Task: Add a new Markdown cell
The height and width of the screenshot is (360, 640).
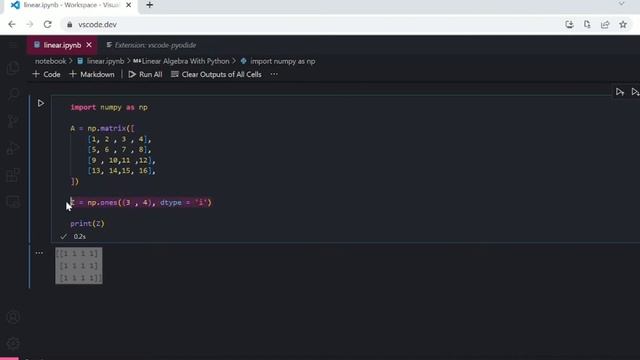Action: pyautogui.click(x=92, y=74)
